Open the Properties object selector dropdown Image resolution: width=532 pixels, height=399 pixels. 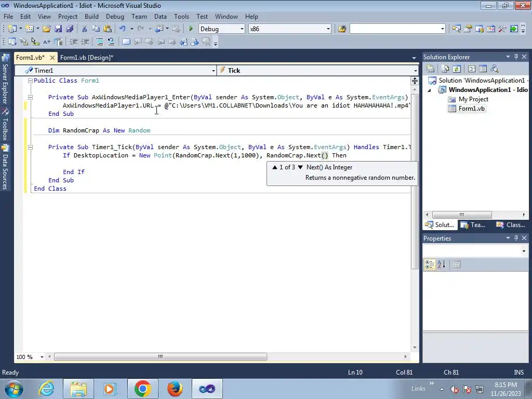524,251
